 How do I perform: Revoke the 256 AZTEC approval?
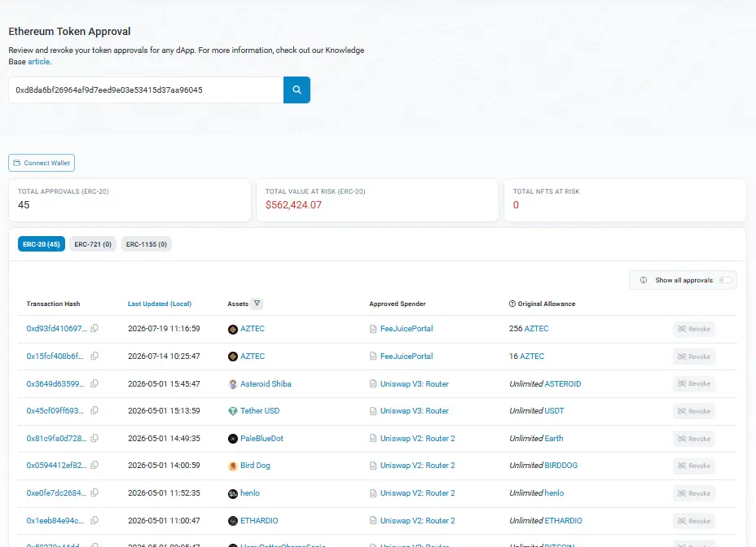click(694, 329)
